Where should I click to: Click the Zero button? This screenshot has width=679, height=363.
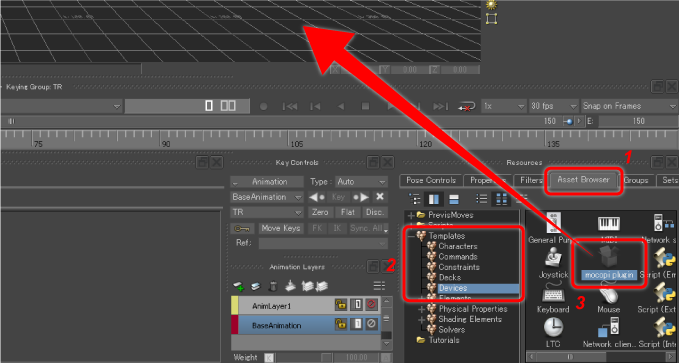[320, 212]
